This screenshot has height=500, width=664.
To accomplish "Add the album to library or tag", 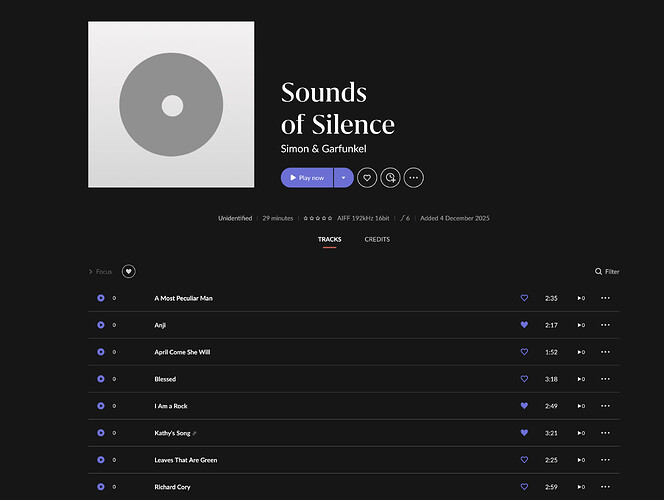I will coord(390,178).
